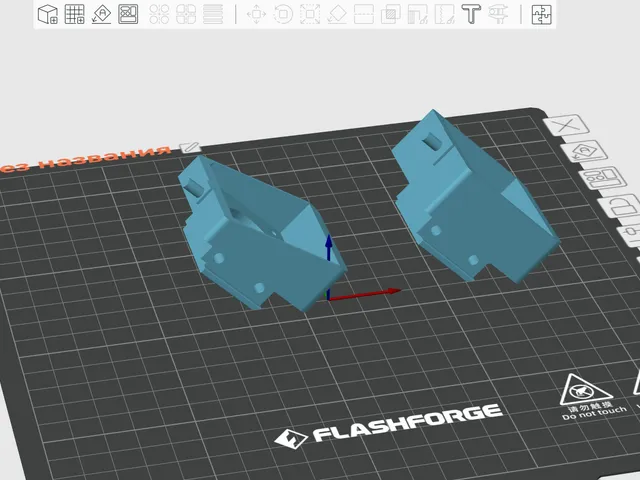Click plate's remove X icon
640x480 pixels.
pyautogui.click(x=567, y=125)
